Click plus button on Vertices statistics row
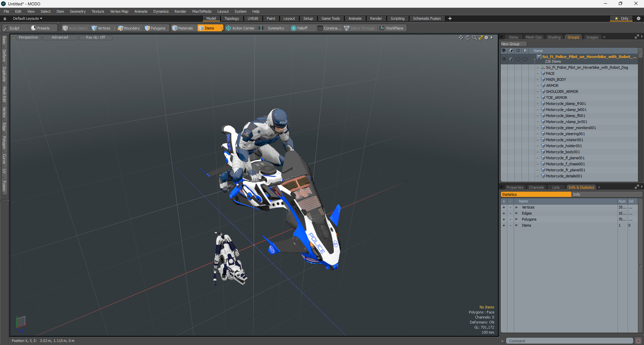The width and height of the screenshot is (644, 345). pos(504,207)
